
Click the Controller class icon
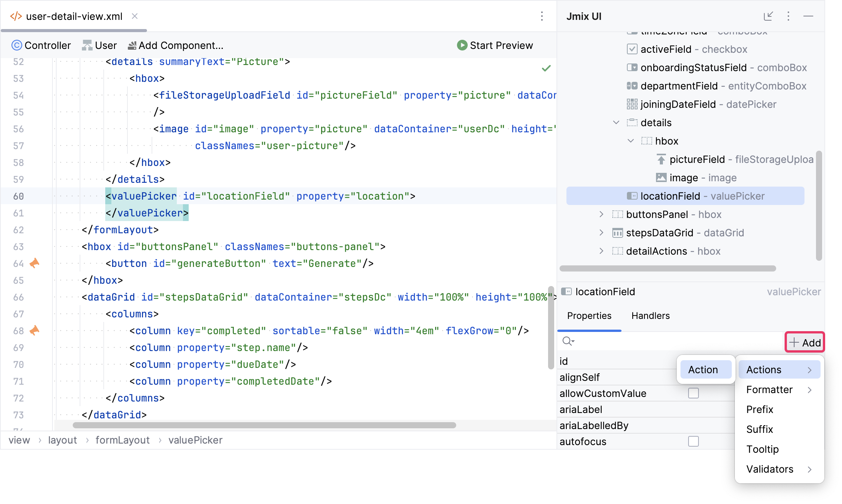point(16,46)
